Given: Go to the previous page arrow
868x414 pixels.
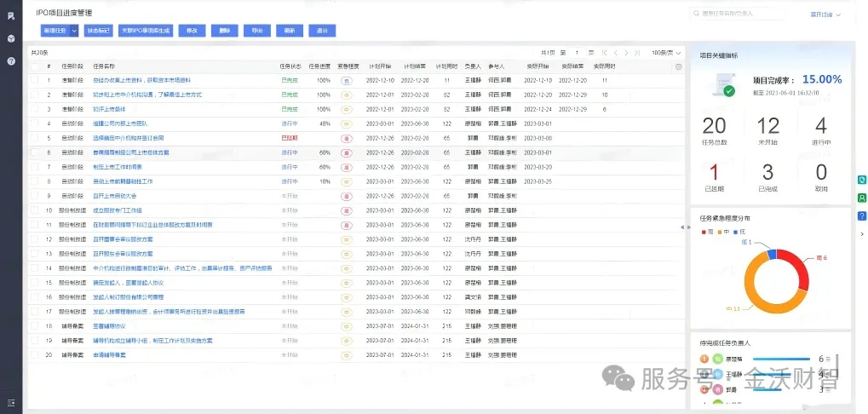Looking at the screenshot, I should [616, 53].
